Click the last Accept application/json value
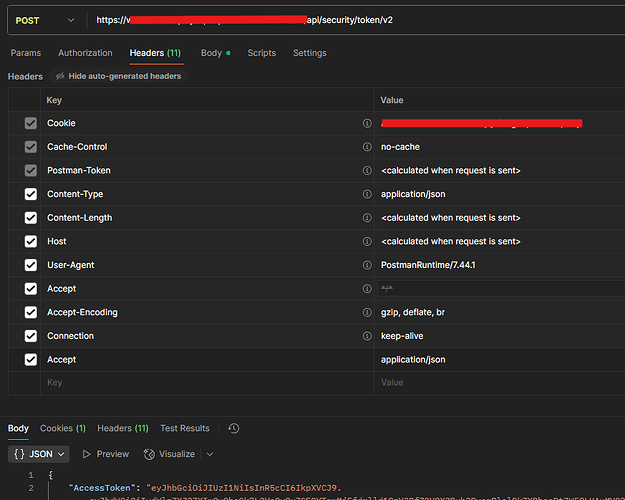625x500 pixels. click(x=413, y=360)
